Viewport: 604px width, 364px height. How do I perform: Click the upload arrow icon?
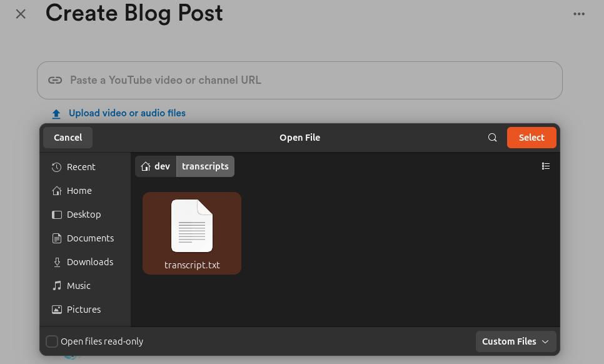(56, 114)
